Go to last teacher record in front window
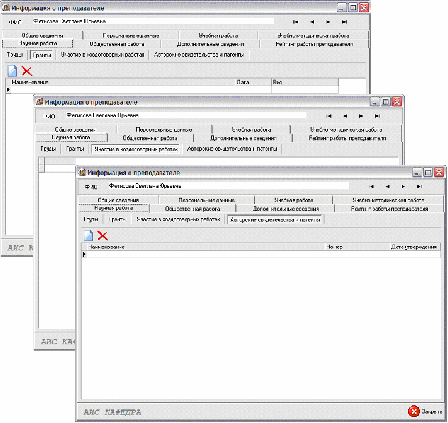 pos(420,187)
